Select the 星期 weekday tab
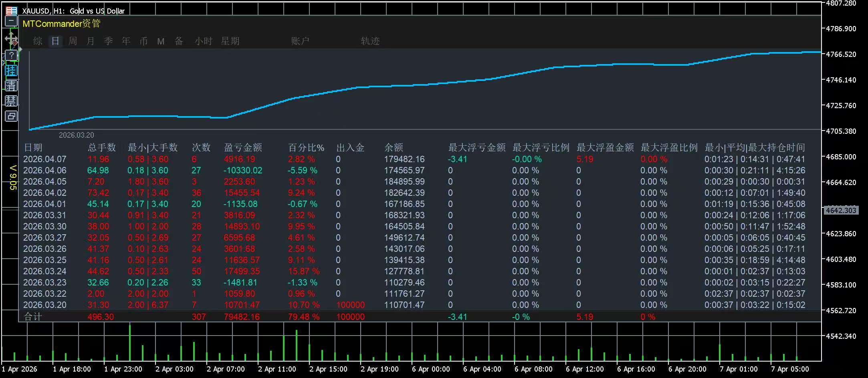Screen dimensions: 868x378 coord(230,41)
